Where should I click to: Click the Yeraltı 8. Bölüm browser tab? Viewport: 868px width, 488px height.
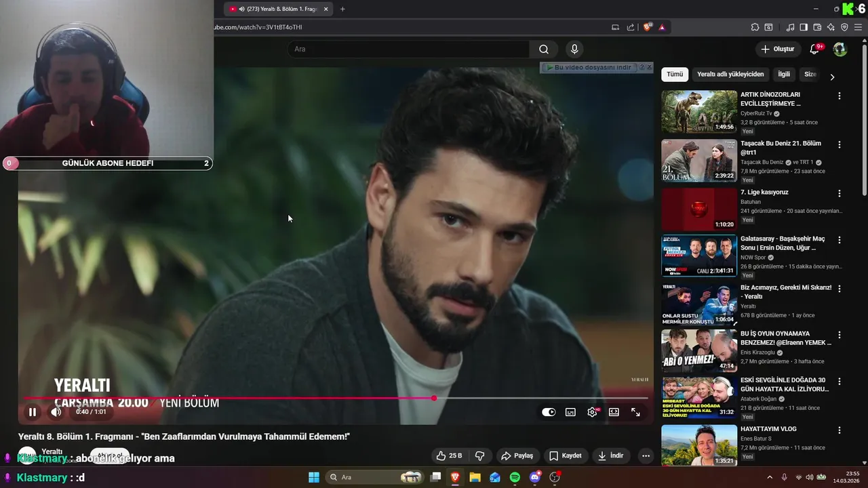coord(279,9)
